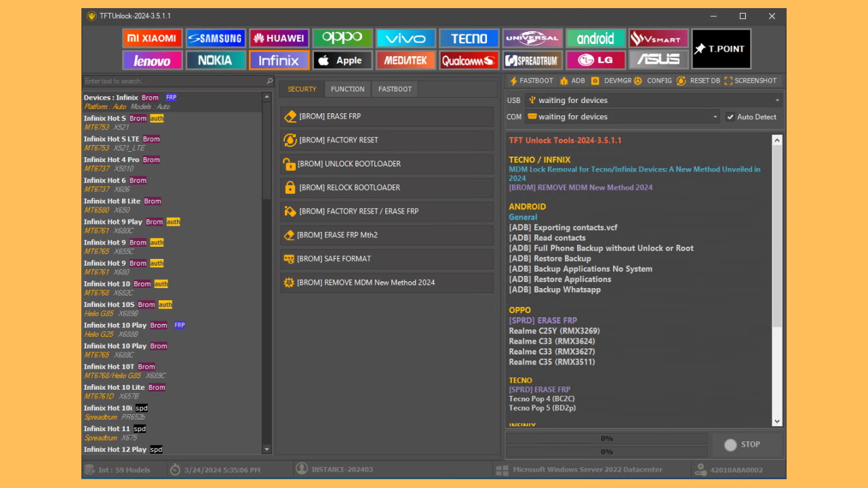
Task: Select Infinix Hot 10T device
Action: (172, 371)
